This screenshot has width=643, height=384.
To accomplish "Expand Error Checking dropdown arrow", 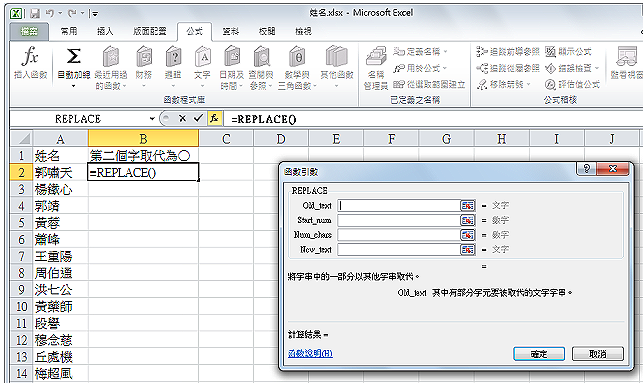I will (597, 68).
